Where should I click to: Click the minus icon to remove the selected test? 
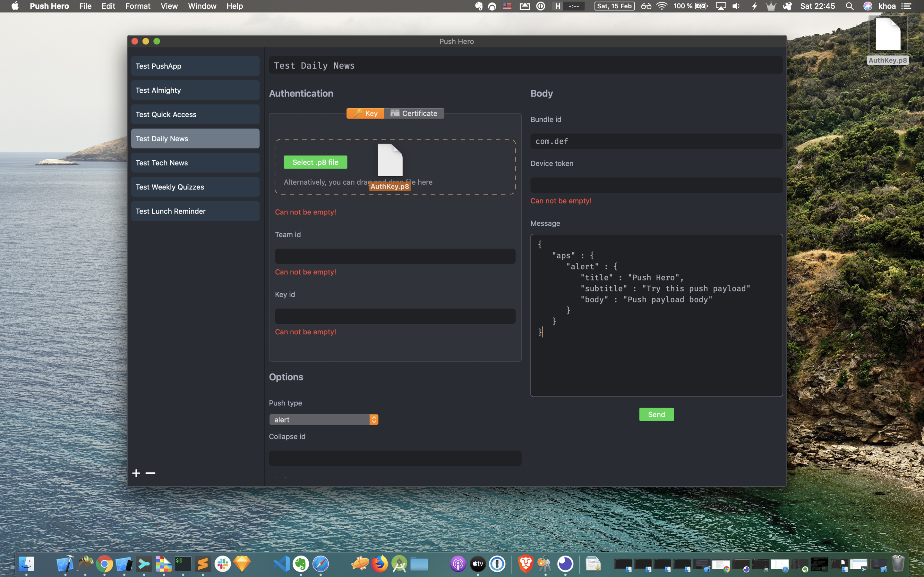click(x=150, y=473)
